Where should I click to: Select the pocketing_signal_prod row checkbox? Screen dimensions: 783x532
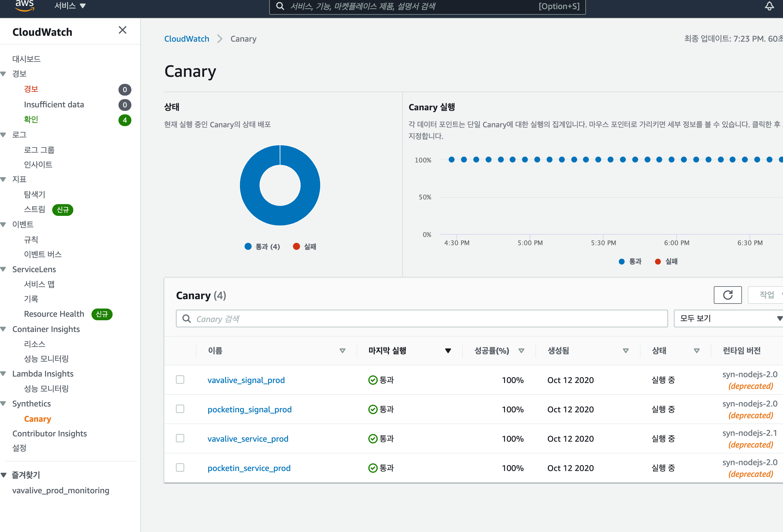pos(180,409)
